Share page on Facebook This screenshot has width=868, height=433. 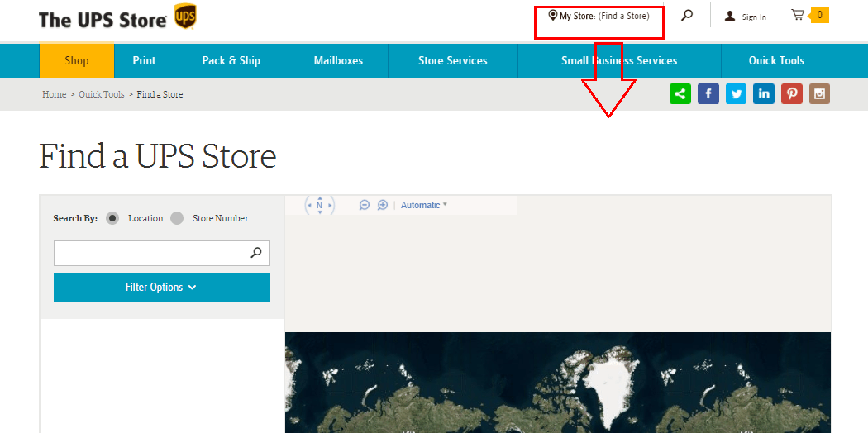tap(708, 93)
